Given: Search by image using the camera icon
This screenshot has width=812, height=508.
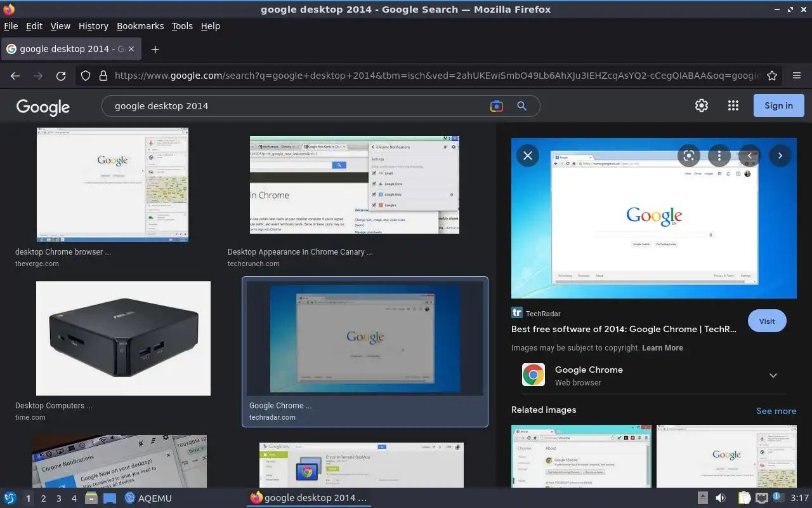Looking at the screenshot, I should (x=497, y=106).
